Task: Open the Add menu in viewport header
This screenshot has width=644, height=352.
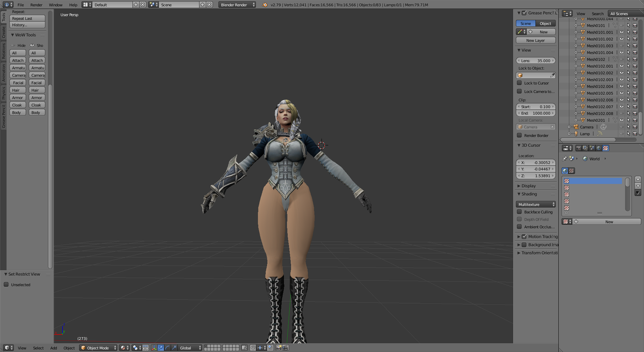Action: 53,348
